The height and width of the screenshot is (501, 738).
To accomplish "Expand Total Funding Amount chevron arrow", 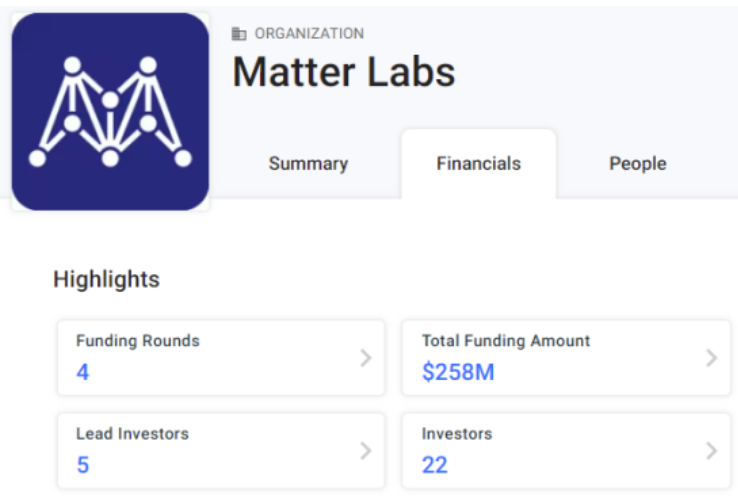I will click(711, 358).
